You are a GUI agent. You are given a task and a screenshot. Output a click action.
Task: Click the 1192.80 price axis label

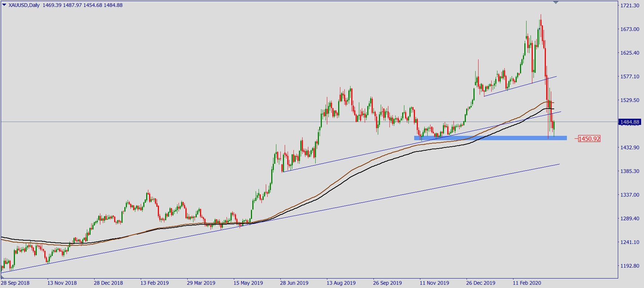[x=630, y=266]
